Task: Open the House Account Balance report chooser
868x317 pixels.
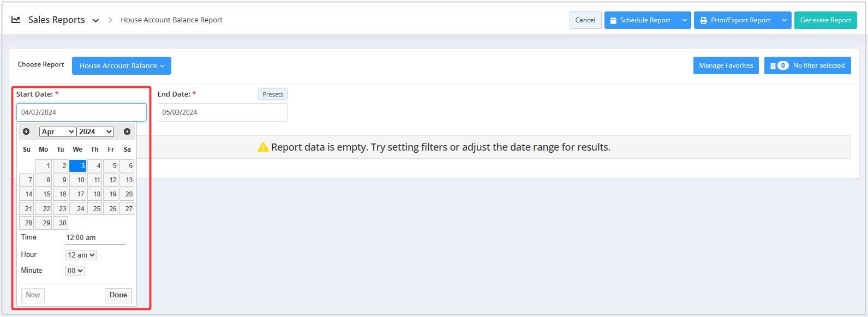Action: pos(122,65)
